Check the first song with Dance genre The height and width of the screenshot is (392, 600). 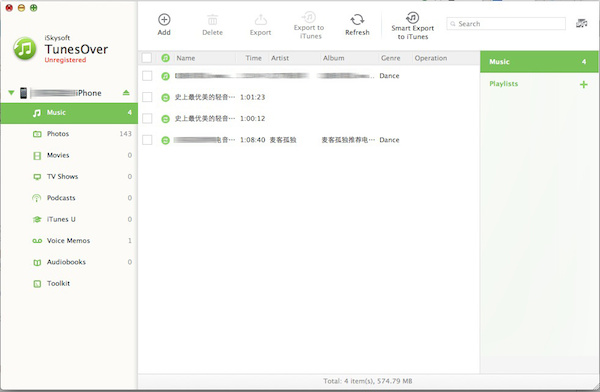click(147, 76)
